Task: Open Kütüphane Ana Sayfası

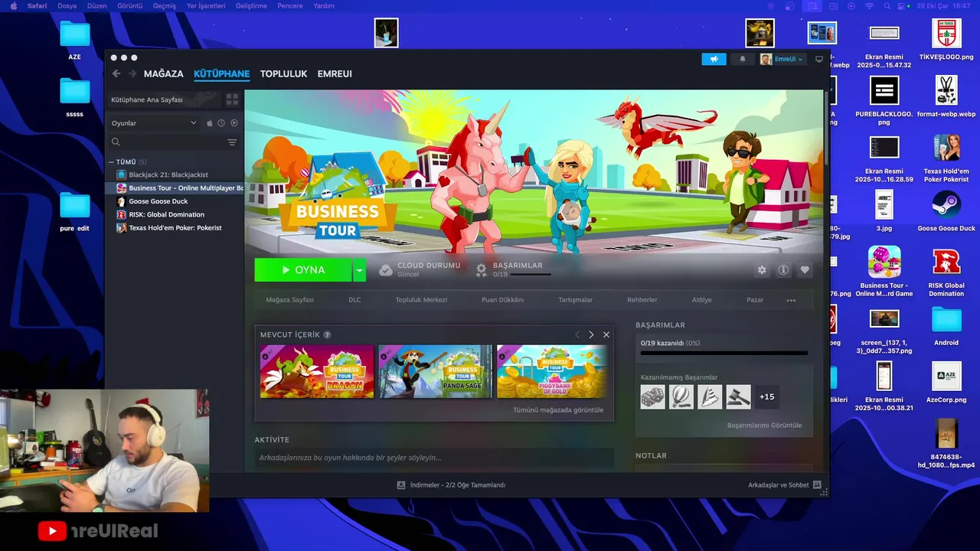Action: pos(163,99)
